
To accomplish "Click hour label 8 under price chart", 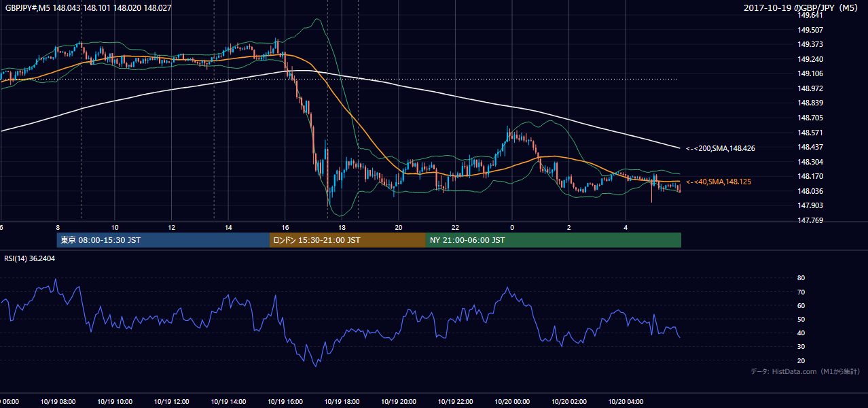I will [x=58, y=227].
